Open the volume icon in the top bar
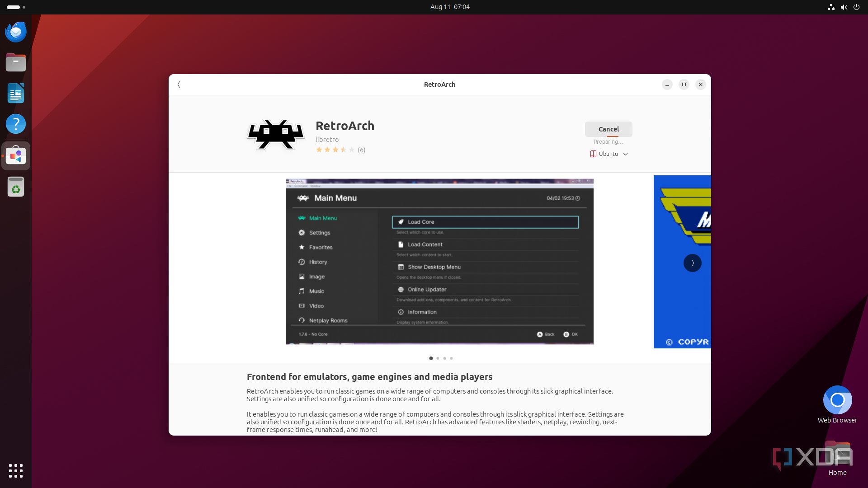 [844, 7]
